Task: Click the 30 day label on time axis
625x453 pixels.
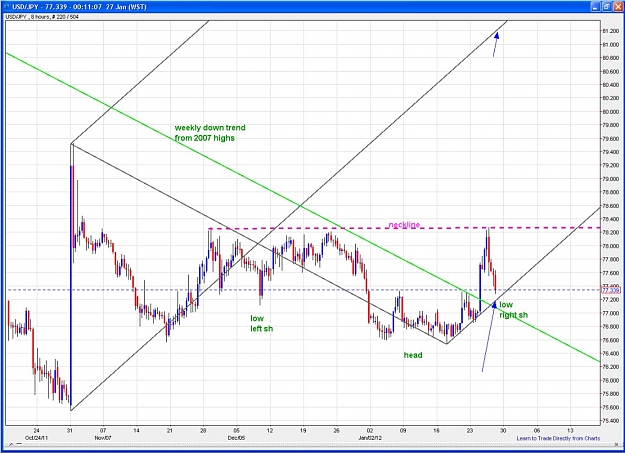Action: pos(503,431)
